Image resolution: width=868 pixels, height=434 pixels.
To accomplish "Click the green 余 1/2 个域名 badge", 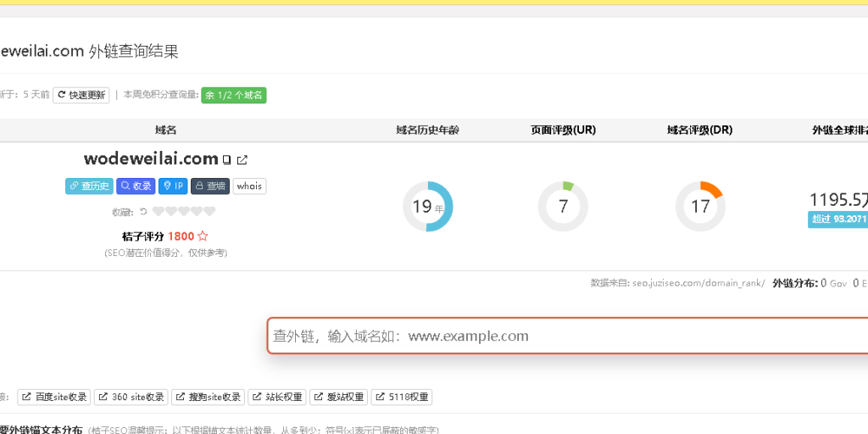I will point(234,95).
